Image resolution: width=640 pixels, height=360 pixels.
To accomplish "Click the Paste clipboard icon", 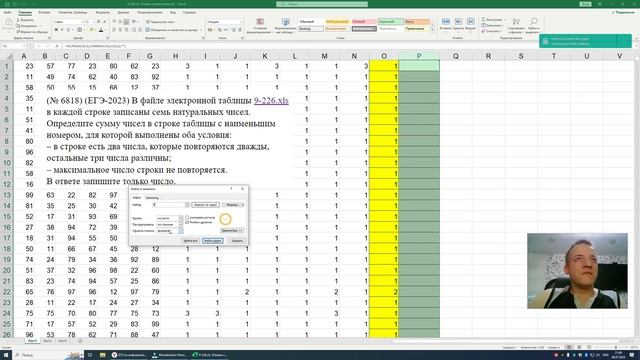I will tap(8, 22).
